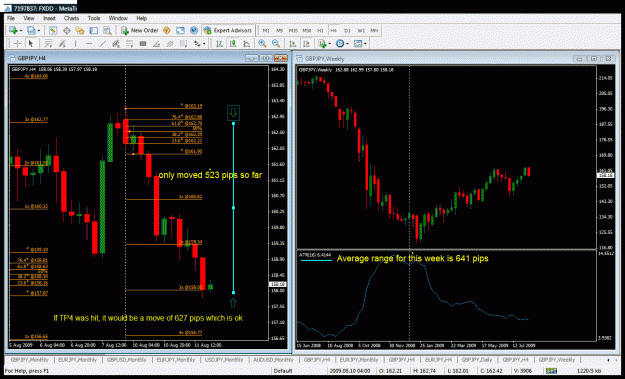Toggle the Terminal panel icon
Viewport: 625px width, 379px height.
(93, 30)
